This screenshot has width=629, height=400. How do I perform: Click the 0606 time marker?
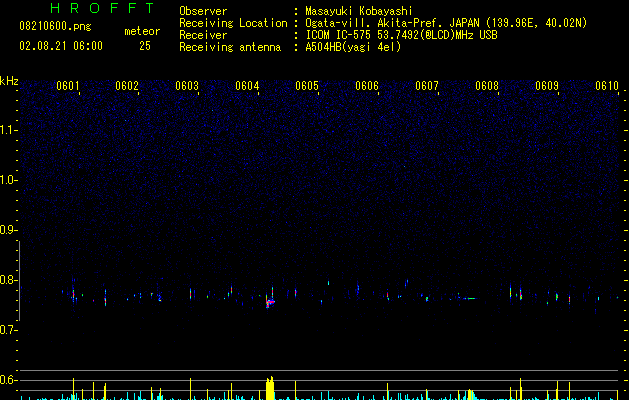(367, 86)
